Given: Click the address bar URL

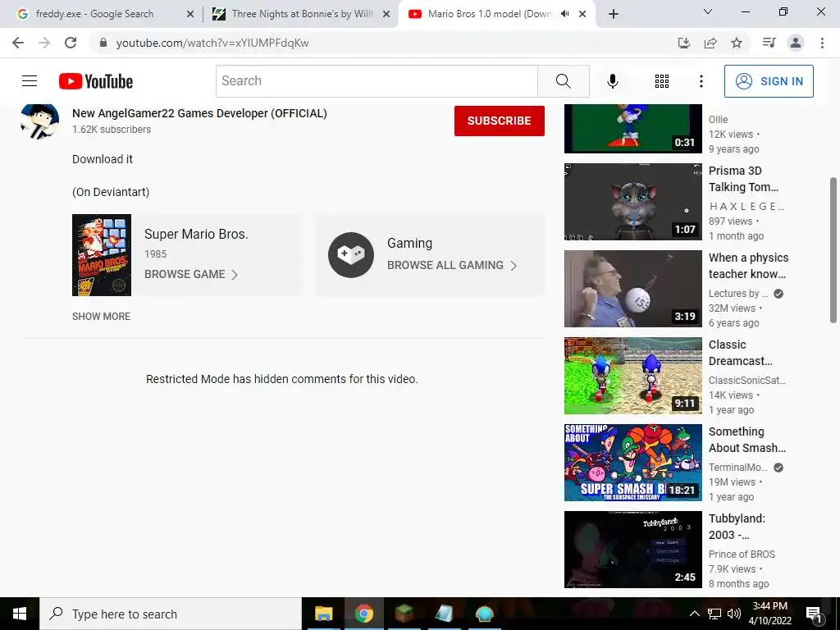Looking at the screenshot, I should [212, 43].
